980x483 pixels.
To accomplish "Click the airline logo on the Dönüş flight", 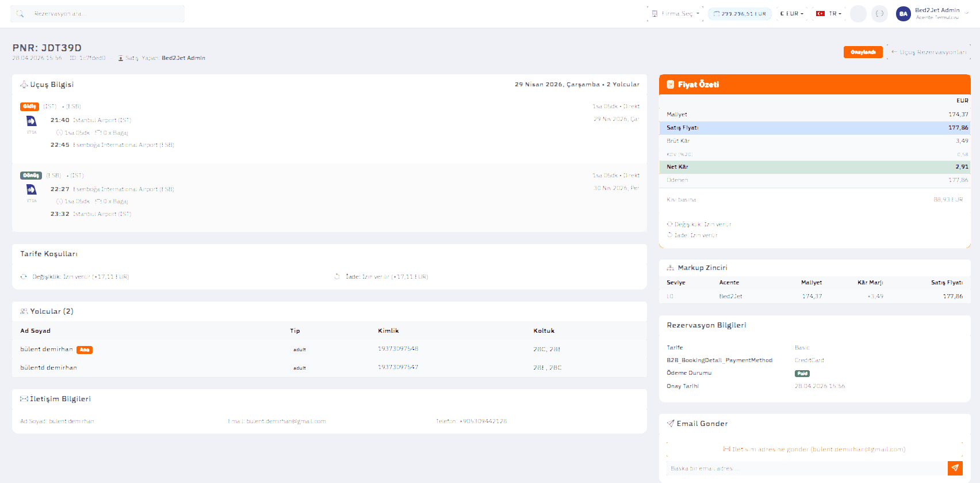I will (32, 189).
